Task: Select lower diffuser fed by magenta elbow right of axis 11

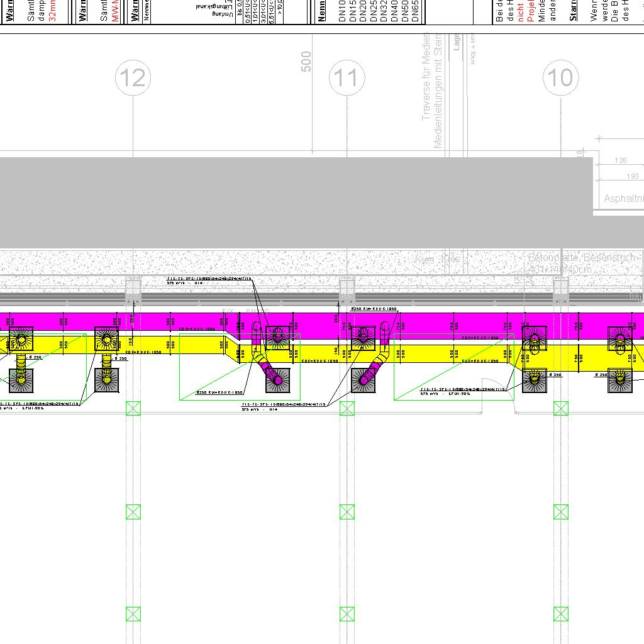Action: pos(364,380)
